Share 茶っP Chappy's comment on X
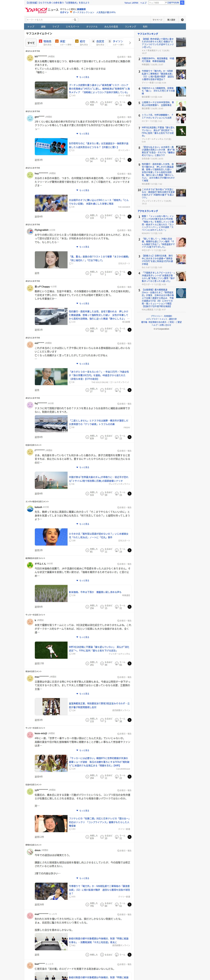 (129, 330)
